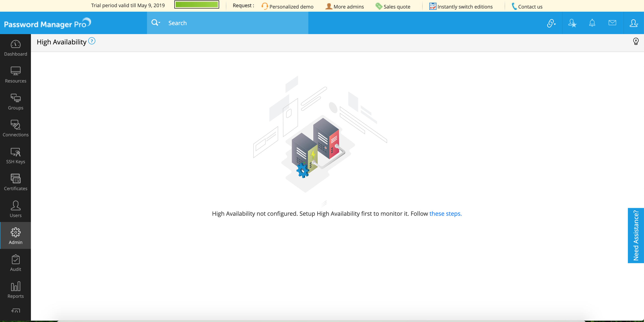Select Instantly switch editions
This screenshot has width=644, height=322.
465,7
